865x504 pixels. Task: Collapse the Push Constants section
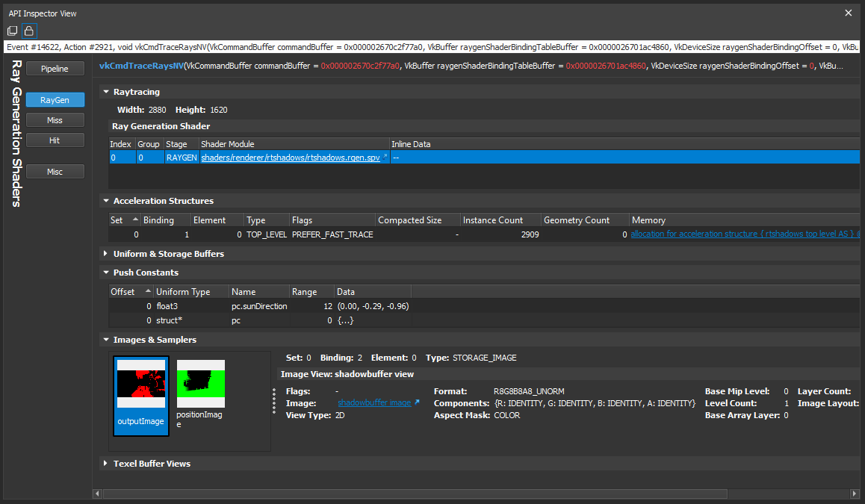[106, 273]
